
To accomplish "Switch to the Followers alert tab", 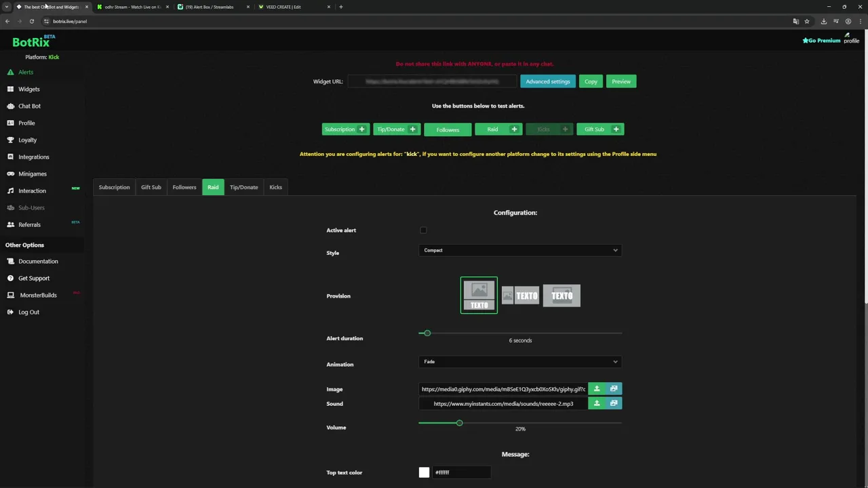I will point(184,188).
